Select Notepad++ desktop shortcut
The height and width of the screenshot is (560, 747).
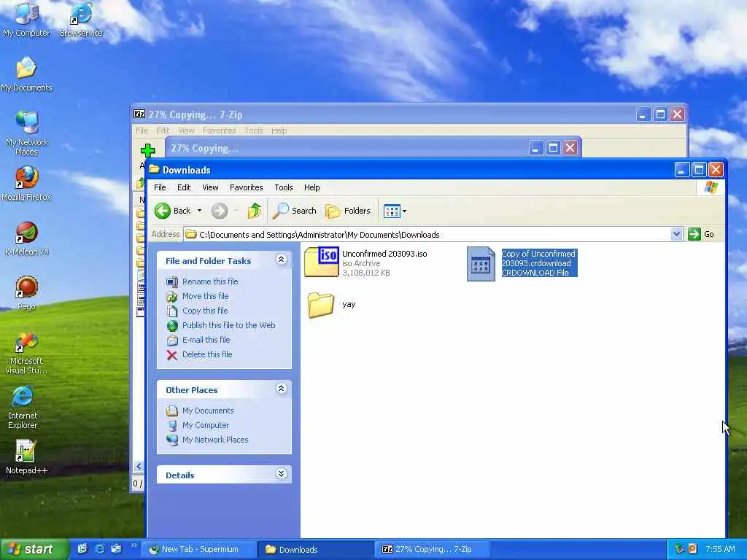tap(26, 457)
